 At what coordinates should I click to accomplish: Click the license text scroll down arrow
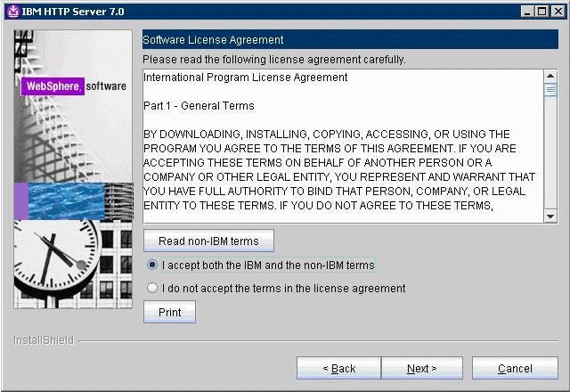(550, 216)
